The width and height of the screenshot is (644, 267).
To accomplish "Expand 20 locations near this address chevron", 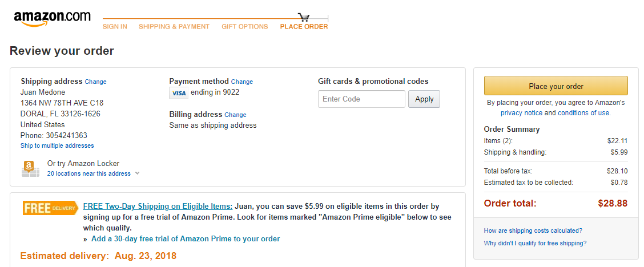I will 137,173.
